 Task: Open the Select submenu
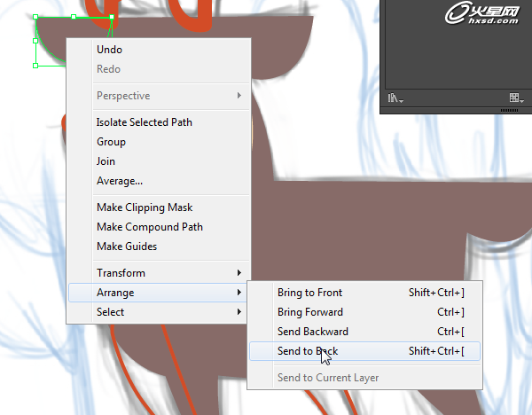pyautogui.click(x=158, y=312)
